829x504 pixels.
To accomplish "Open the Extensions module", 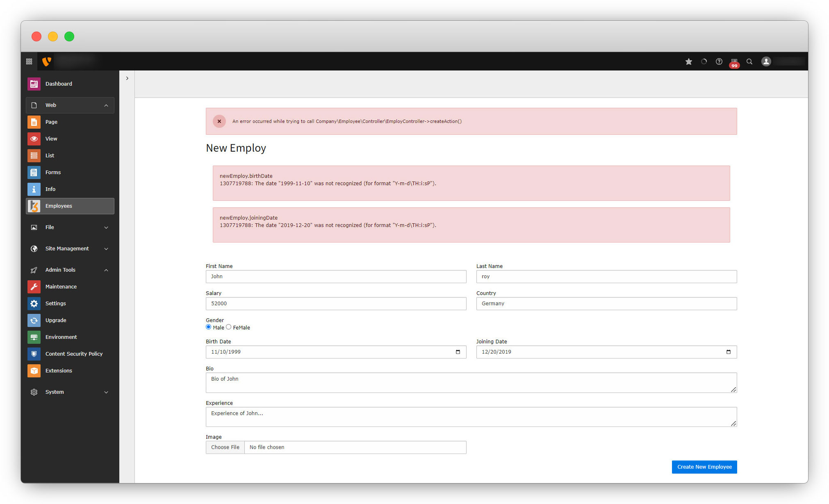I will (x=59, y=371).
